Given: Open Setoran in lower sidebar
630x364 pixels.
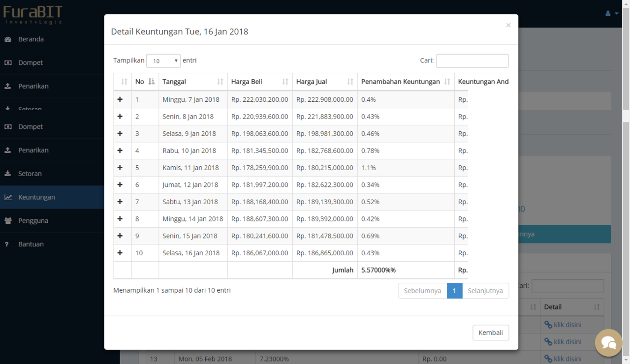Looking at the screenshot, I should [x=52, y=174].
